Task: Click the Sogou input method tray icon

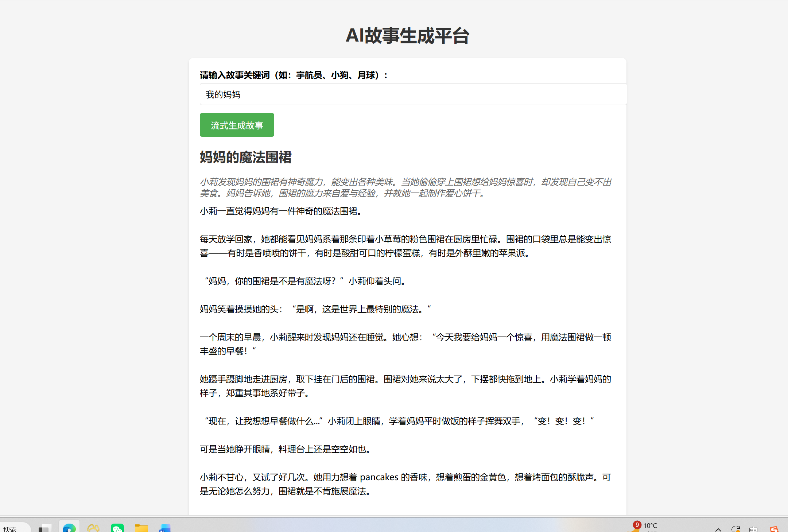Action: tap(774, 528)
